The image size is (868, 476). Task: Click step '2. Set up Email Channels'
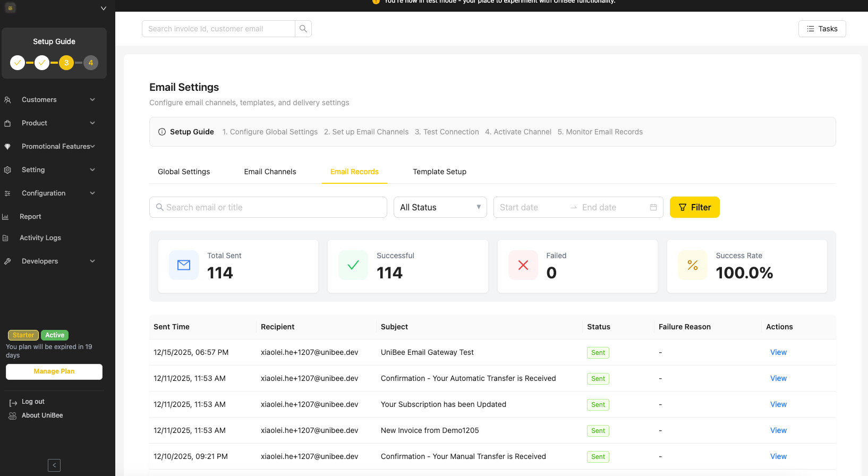(x=367, y=132)
